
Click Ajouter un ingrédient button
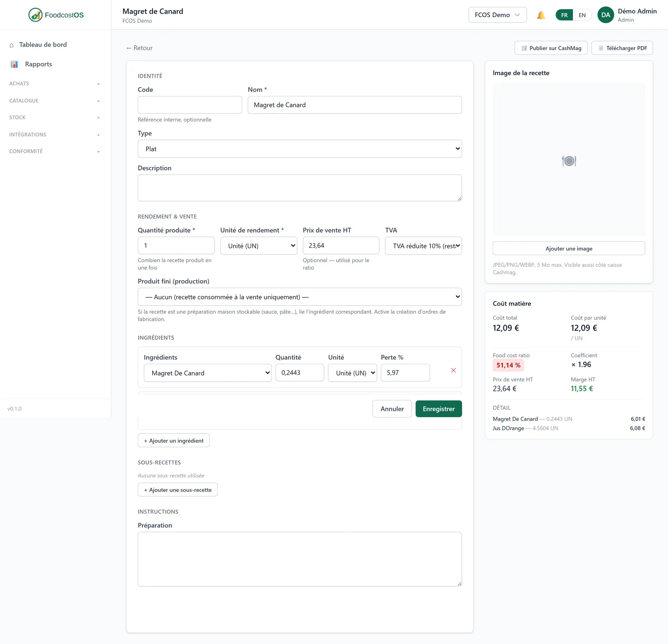tap(174, 441)
